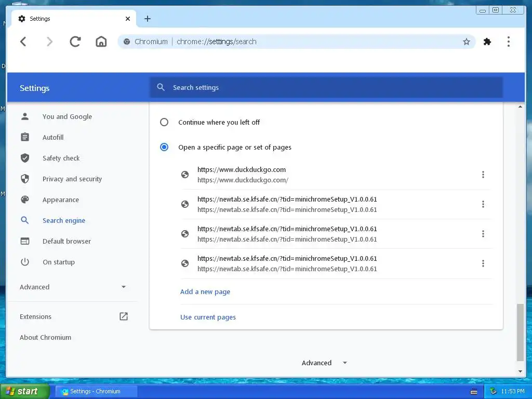Open more actions for first kfsafe.cn page
532x399 pixels.
coord(483,204)
